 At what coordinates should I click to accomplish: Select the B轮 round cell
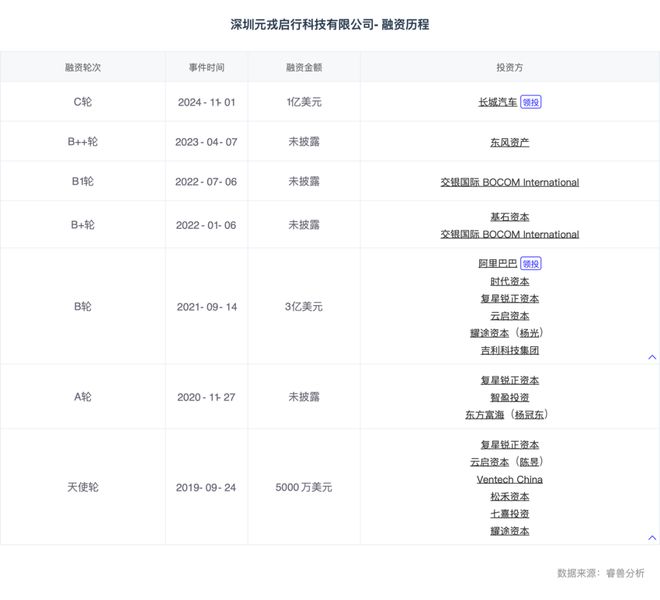point(82,307)
